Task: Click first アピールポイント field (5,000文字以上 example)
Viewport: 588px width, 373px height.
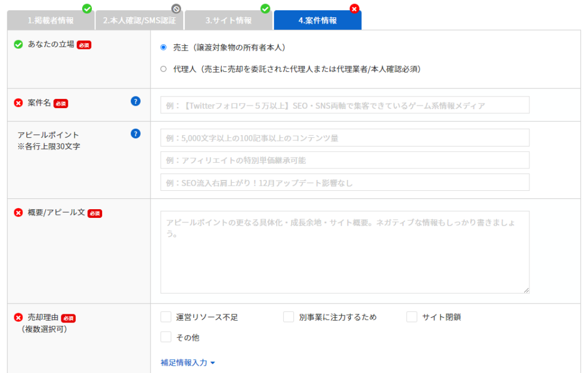Action: [x=345, y=138]
